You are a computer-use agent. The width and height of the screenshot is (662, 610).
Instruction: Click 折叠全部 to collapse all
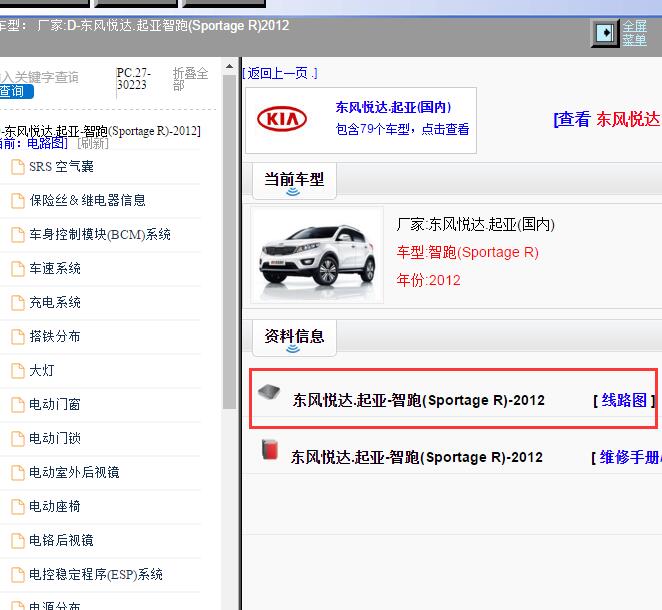click(x=190, y=79)
